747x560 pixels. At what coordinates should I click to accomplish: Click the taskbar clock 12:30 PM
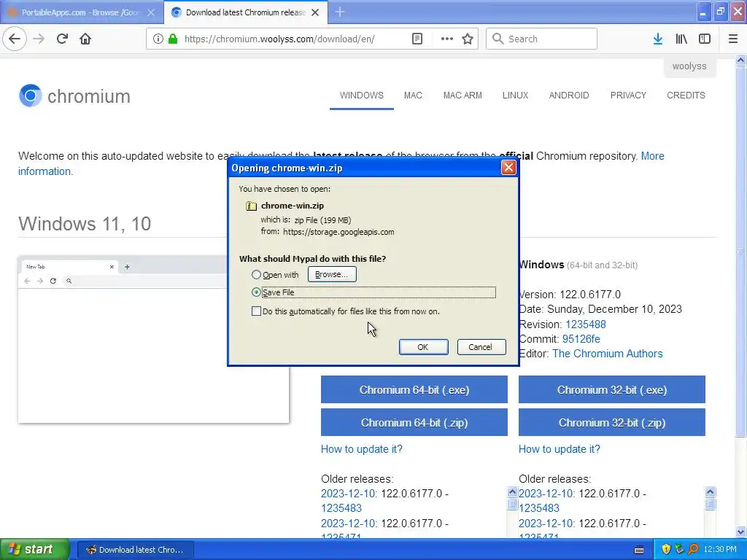point(720,550)
